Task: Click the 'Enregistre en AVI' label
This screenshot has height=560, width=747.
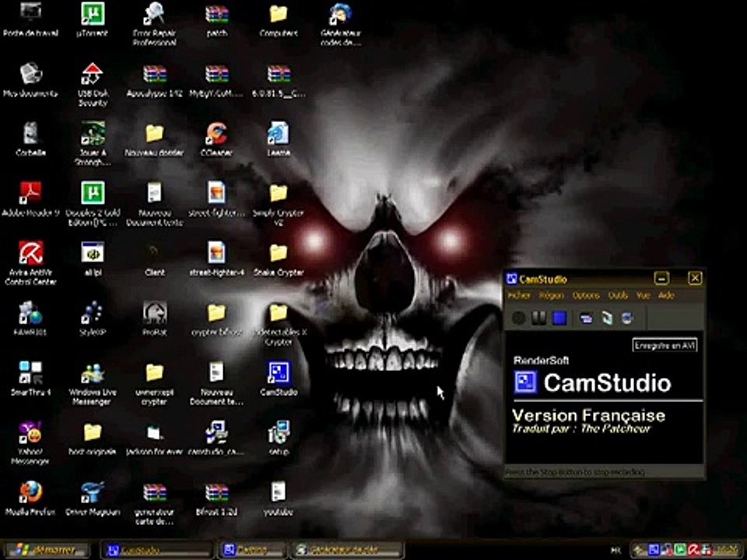Action: 665,345
